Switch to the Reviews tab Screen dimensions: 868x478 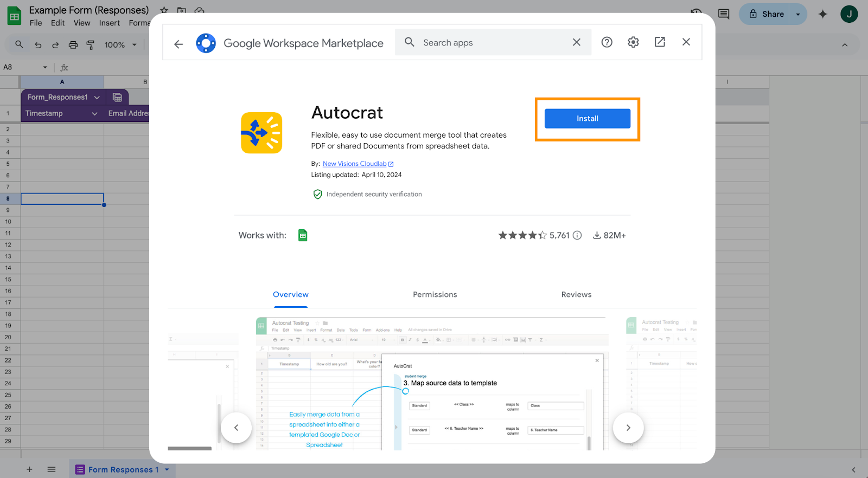pos(576,295)
